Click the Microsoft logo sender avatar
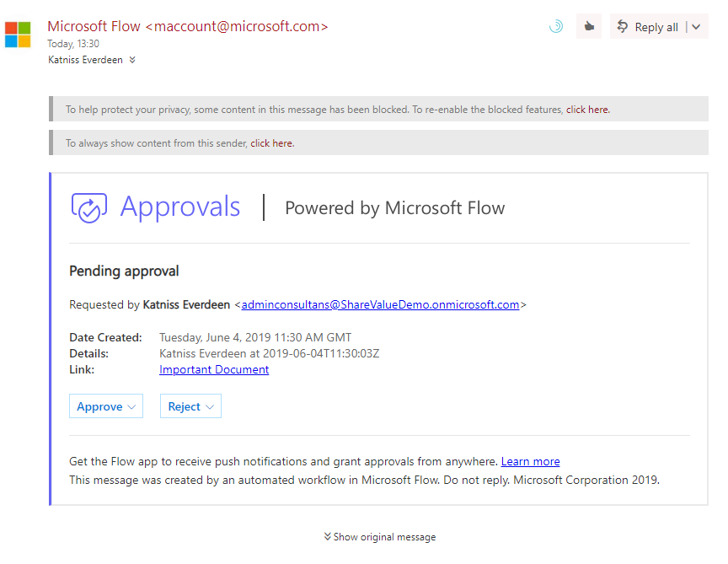Image resolution: width=728 pixels, height=564 pixels. tap(18, 35)
